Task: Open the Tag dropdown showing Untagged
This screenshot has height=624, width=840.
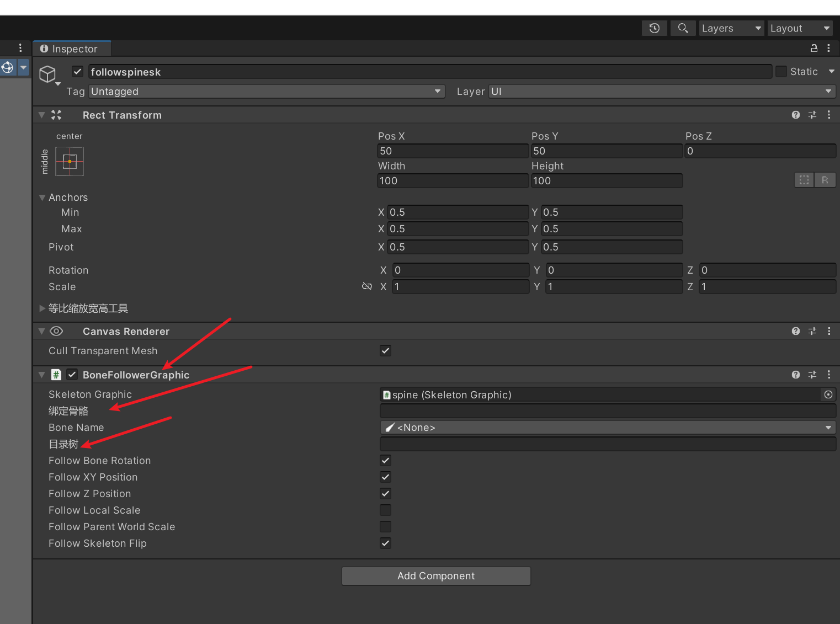Action: (x=267, y=91)
